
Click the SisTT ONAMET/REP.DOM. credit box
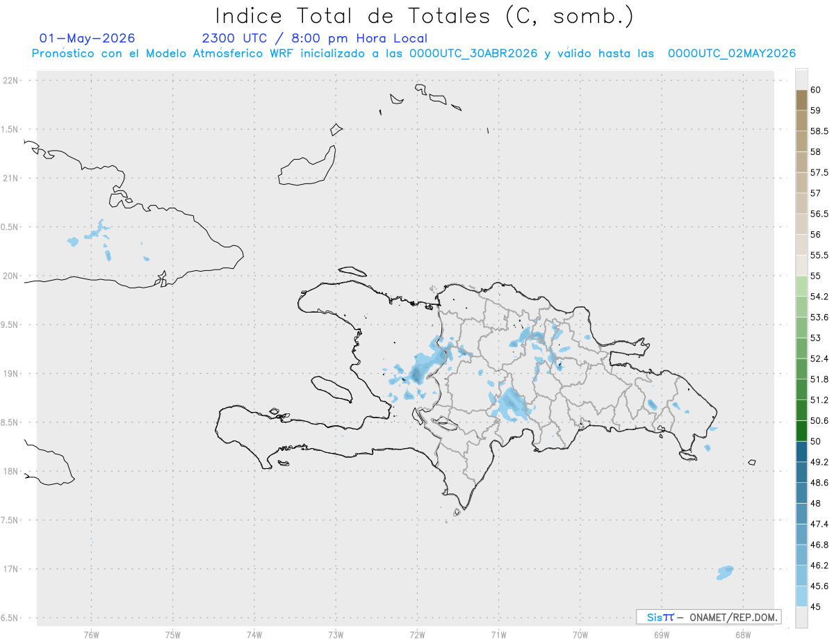(708, 617)
